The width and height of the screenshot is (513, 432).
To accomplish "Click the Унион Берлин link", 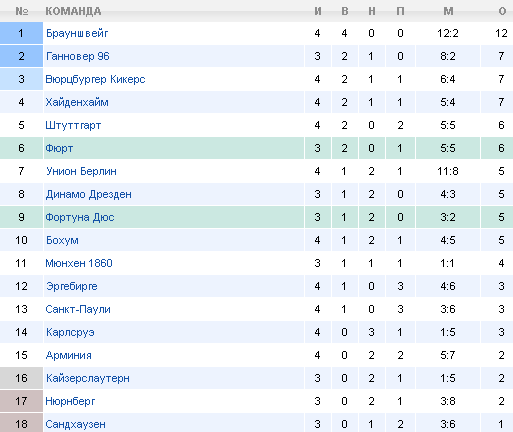I will coord(81,171).
